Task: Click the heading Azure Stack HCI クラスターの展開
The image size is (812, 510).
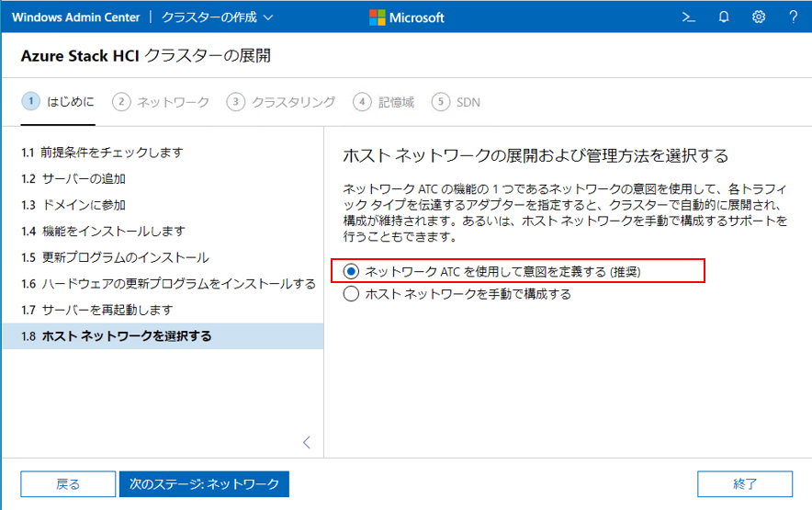Action: [145, 55]
